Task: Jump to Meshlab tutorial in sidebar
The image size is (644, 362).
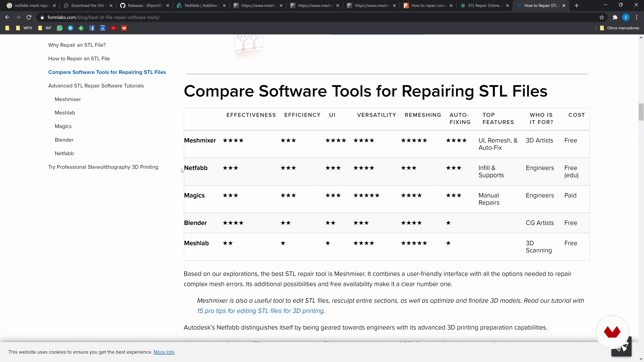Action: [x=65, y=113]
